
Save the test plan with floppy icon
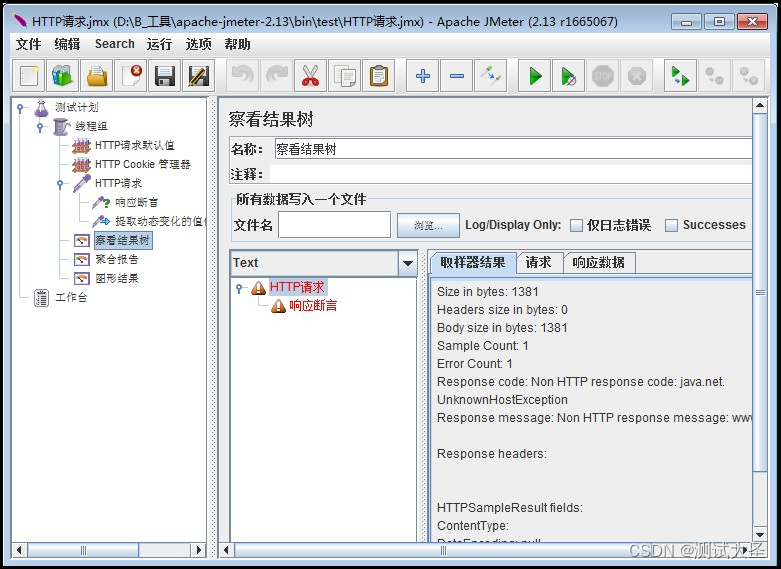(x=165, y=76)
